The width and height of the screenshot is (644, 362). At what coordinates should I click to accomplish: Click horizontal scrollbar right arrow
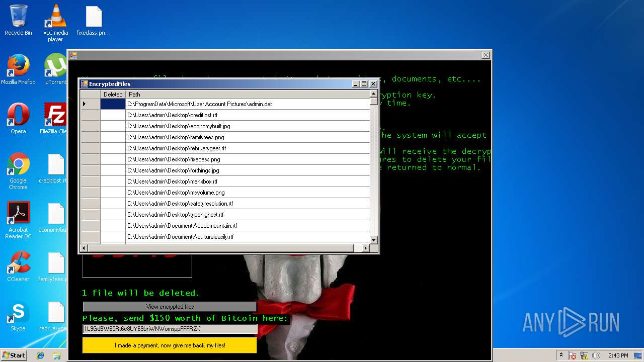click(x=366, y=248)
